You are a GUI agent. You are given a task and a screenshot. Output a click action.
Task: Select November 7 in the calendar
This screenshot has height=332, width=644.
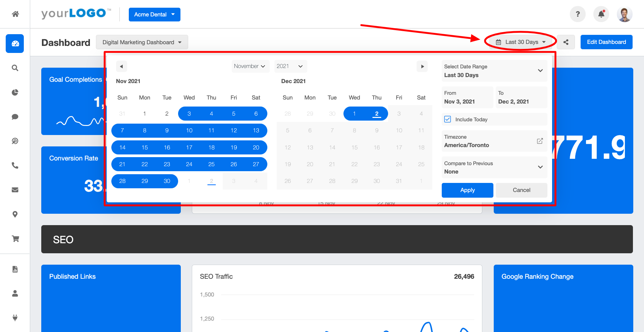pyautogui.click(x=122, y=130)
